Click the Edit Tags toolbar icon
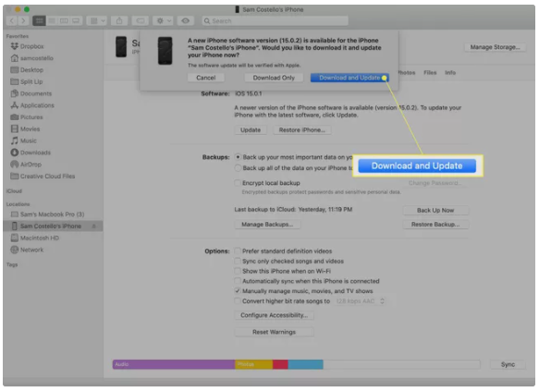The height and width of the screenshot is (392, 539). tap(141, 21)
